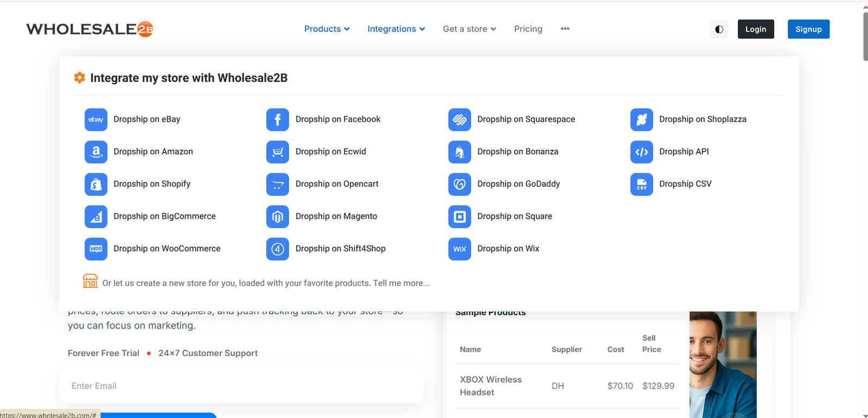868x418 pixels.
Task: Select the Dropship API code icon
Action: click(641, 152)
